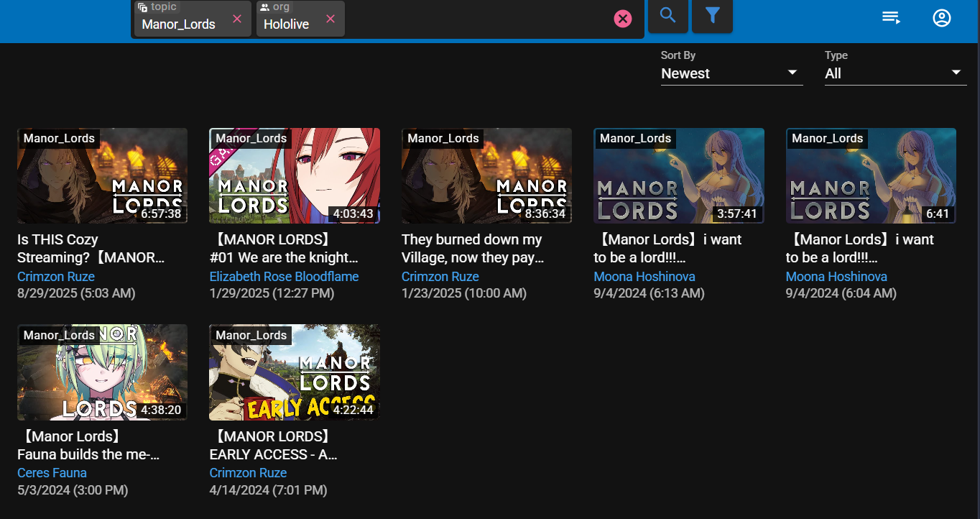980x519 pixels.
Task: Click the date "9/4/2024 (6:04 AM)"
Action: click(x=841, y=293)
